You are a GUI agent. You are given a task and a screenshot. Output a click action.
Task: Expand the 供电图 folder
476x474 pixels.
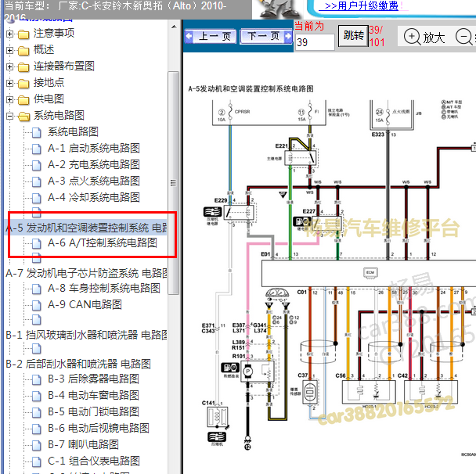click(x=9, y=99)
